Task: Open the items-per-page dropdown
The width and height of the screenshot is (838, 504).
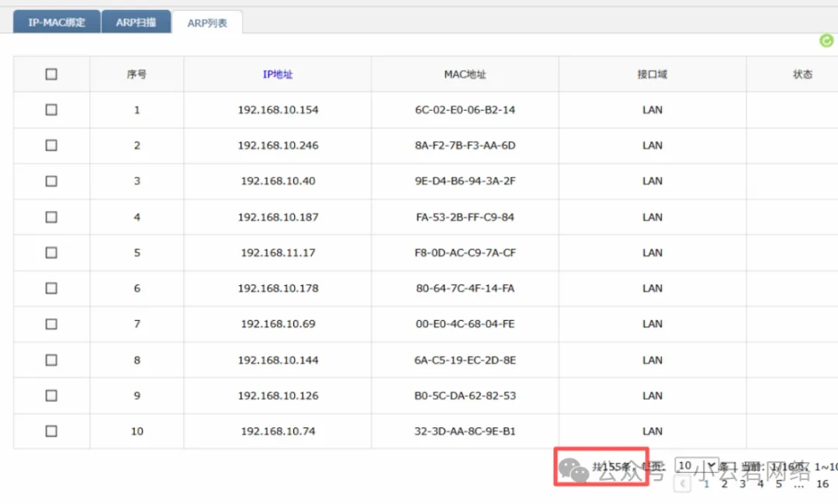Action: click(x=696, y=466)
